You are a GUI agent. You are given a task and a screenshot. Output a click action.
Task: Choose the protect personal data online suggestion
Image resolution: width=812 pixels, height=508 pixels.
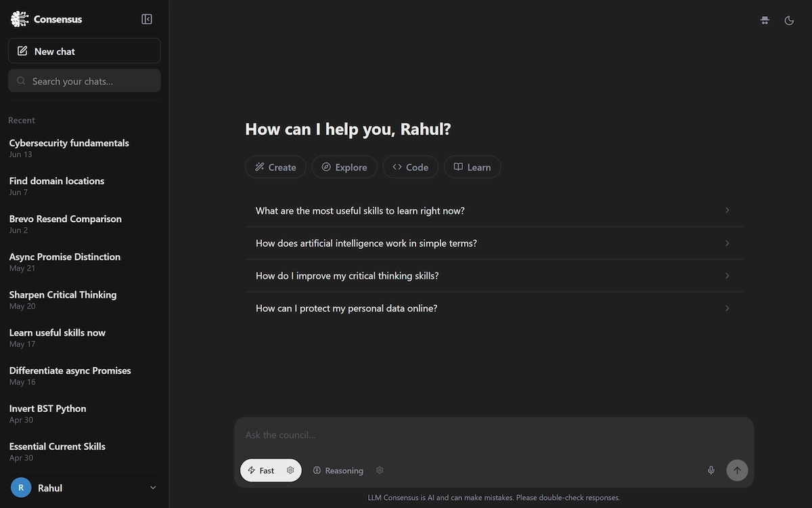pos(494,308)
